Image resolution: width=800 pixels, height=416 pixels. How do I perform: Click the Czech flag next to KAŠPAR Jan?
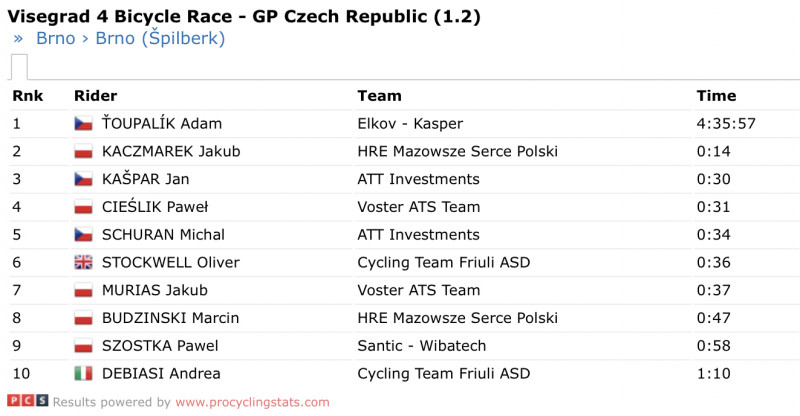[x=83, y=179]
